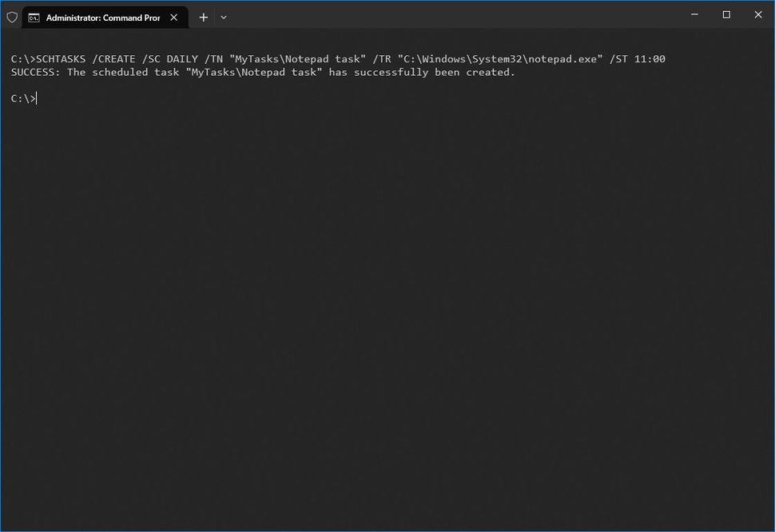
Task: Open a new tab with the plus icon
Action: pos(203,17)
